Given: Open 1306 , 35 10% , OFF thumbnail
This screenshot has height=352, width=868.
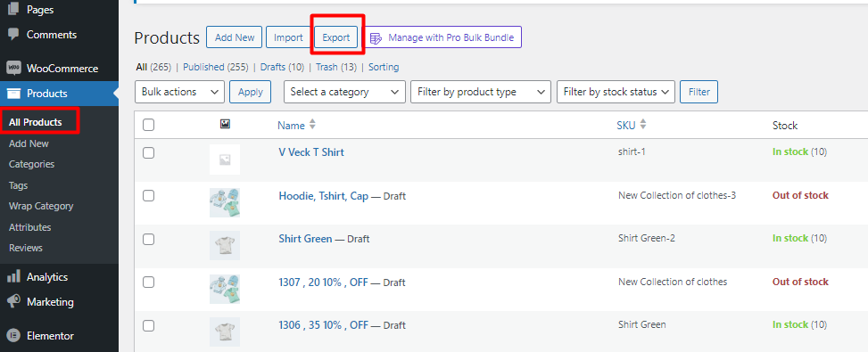Looking at the screenshot, I should tap(225, 332).
